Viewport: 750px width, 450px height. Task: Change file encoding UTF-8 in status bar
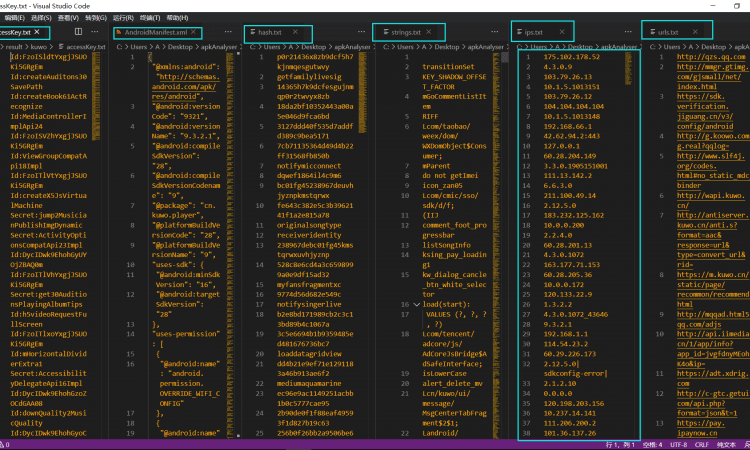click(678, 445)
